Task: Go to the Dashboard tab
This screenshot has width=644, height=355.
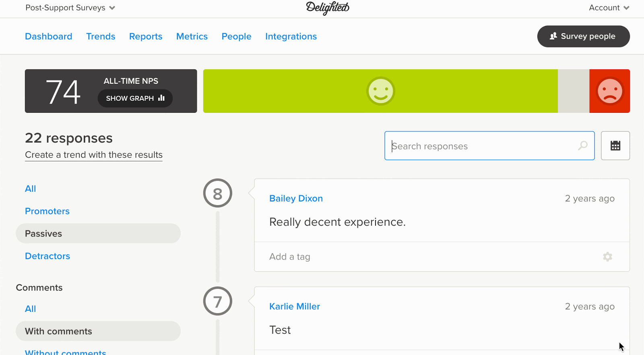Action: coord(49,36)
